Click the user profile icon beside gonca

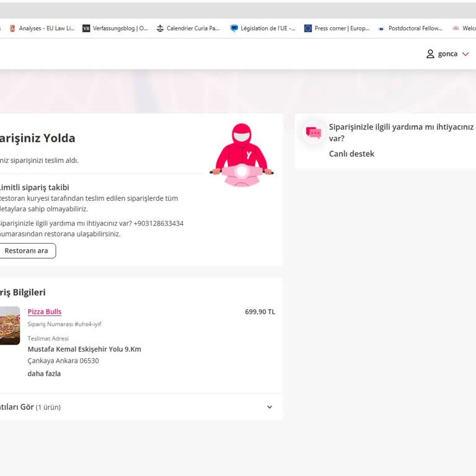[x=430, y=54]
